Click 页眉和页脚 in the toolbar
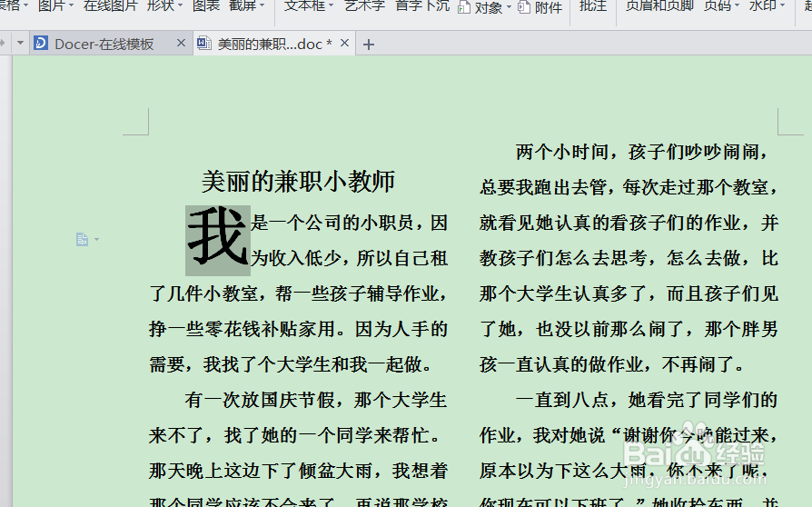Screen dimensions: 812x507 659,5
